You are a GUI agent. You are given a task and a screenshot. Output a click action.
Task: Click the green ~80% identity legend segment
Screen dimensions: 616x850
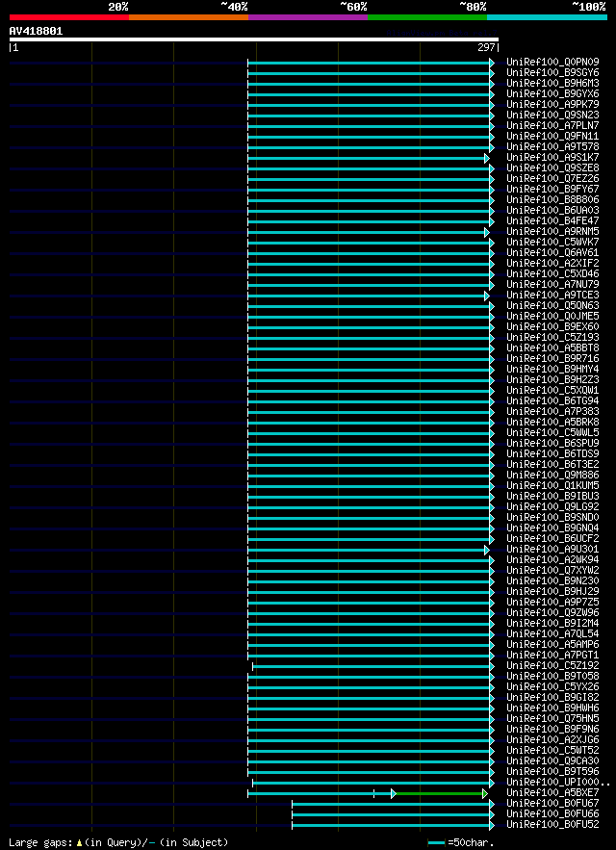click(x=427, y=17)
